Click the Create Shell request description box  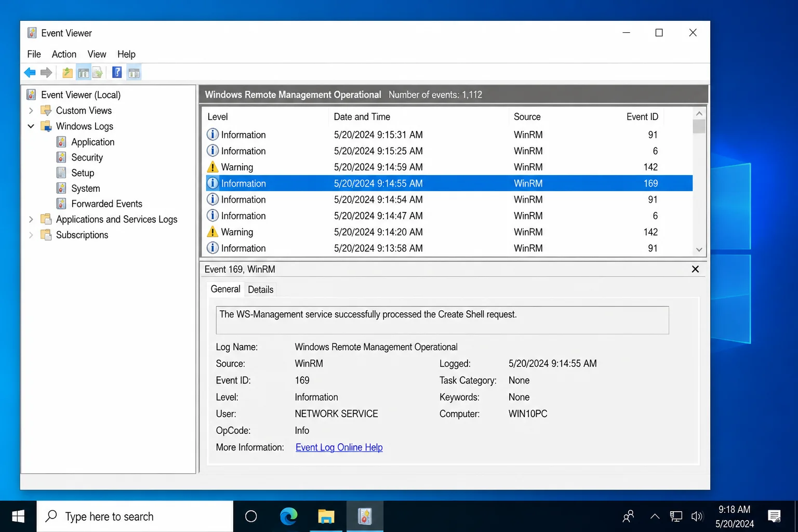pyautogui.click(x=442, y=320)
